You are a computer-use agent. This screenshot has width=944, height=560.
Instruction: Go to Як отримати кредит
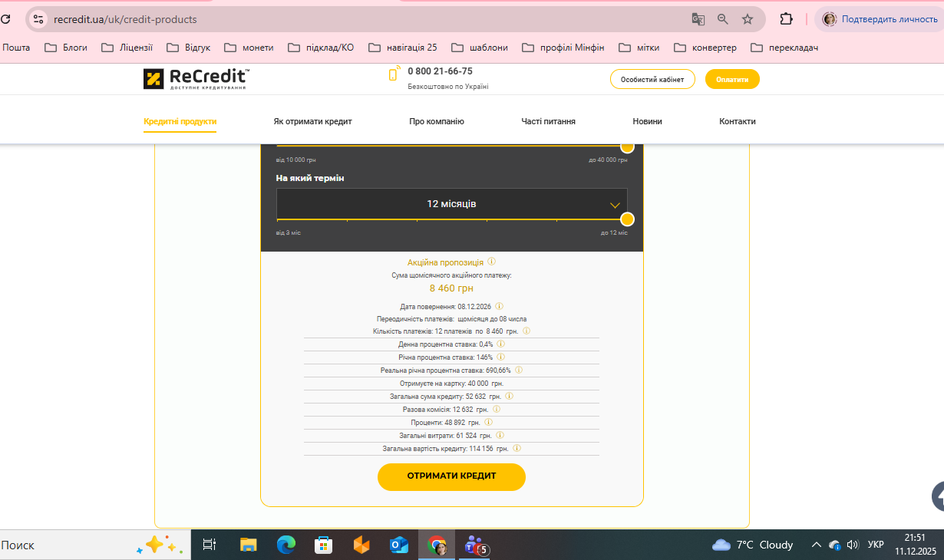(x=312, y=121)
